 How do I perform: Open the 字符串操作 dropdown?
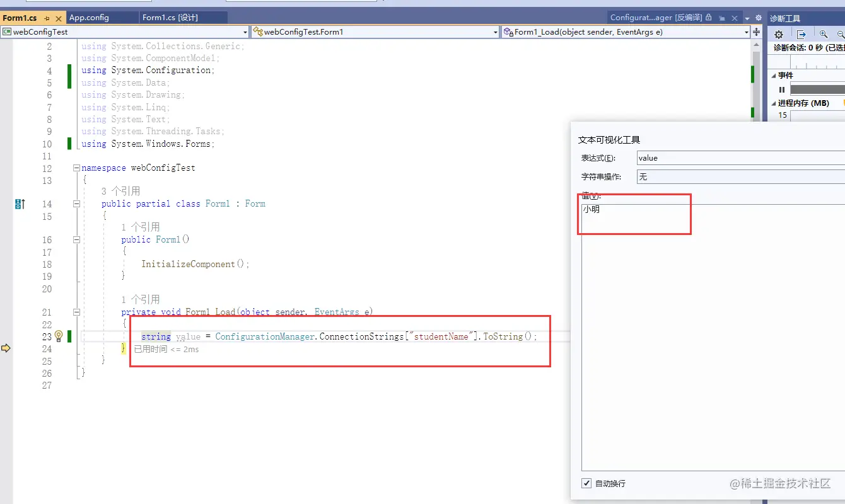(740, 177)
